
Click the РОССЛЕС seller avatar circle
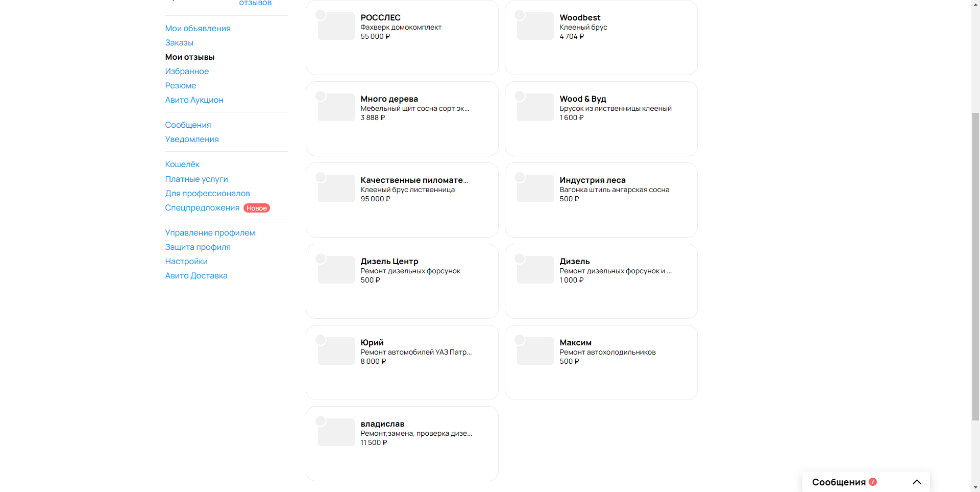321,15
